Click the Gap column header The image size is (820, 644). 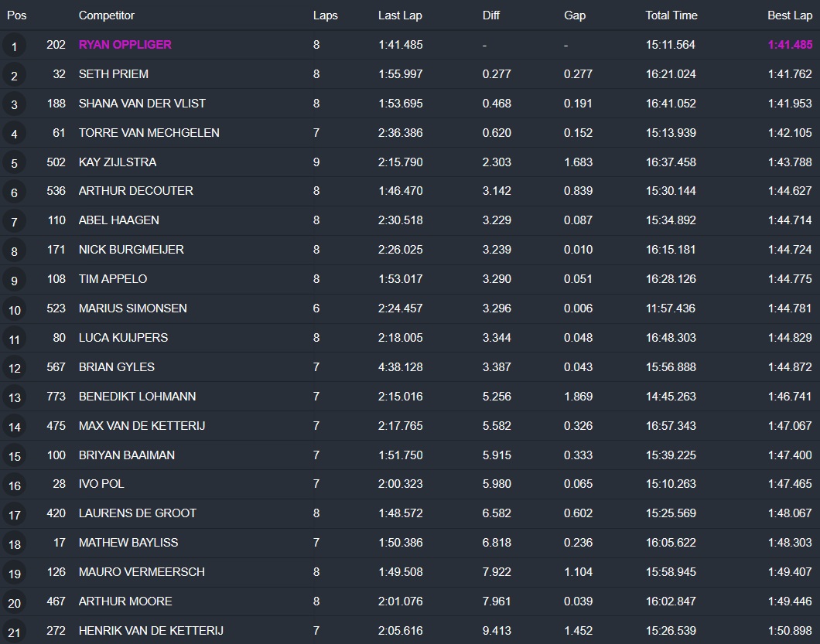click(x=575, y=15)
